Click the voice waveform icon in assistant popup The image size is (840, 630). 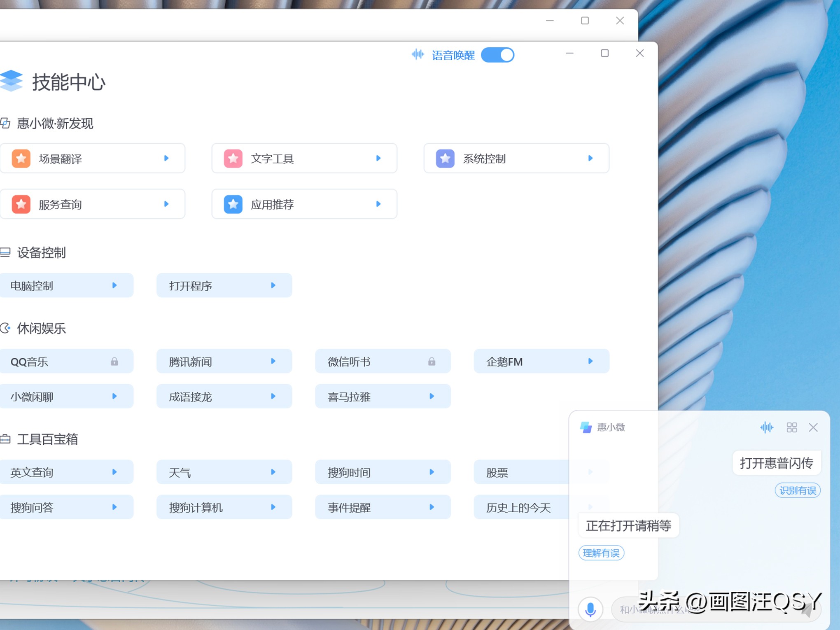[x=766, y=427]
